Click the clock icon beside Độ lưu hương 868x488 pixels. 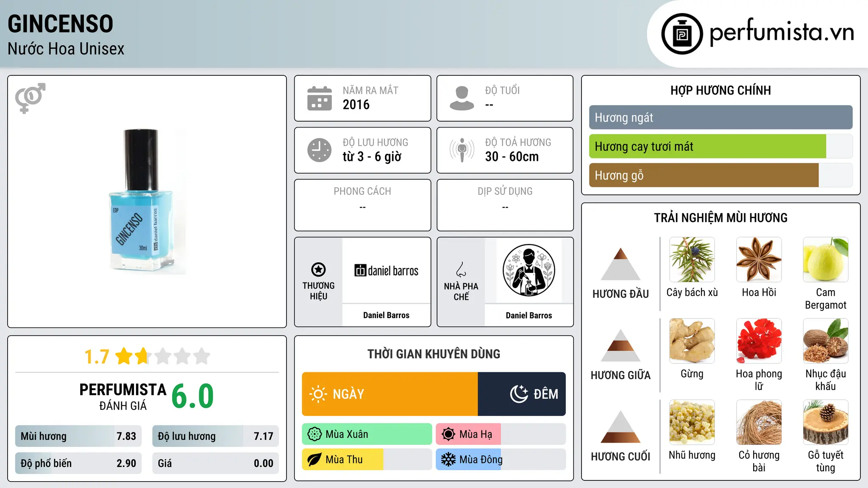tap(320, 150)
